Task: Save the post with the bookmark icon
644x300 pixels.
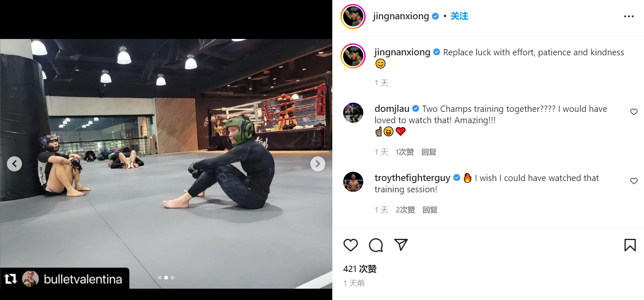Action: [x=630, y=245]
